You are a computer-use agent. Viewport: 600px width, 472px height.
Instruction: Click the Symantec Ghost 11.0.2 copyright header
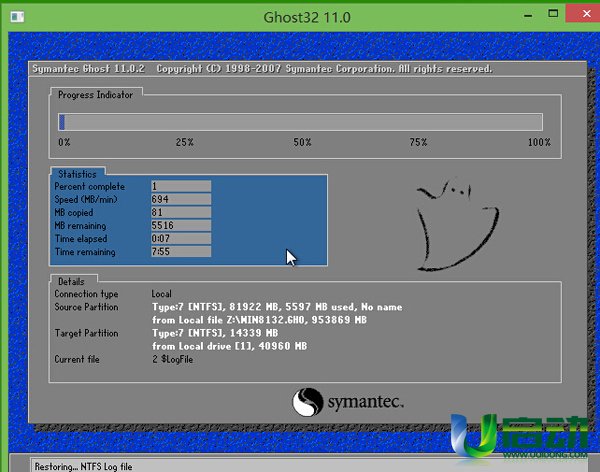click(x=262, y=69)
